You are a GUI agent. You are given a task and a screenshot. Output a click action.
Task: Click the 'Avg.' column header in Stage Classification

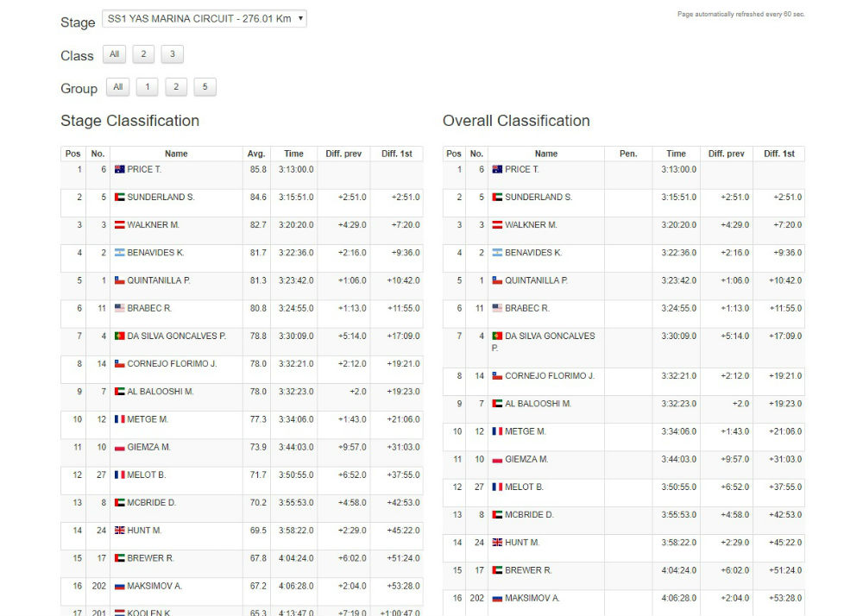pyautogui.click(x=256, y=154)
